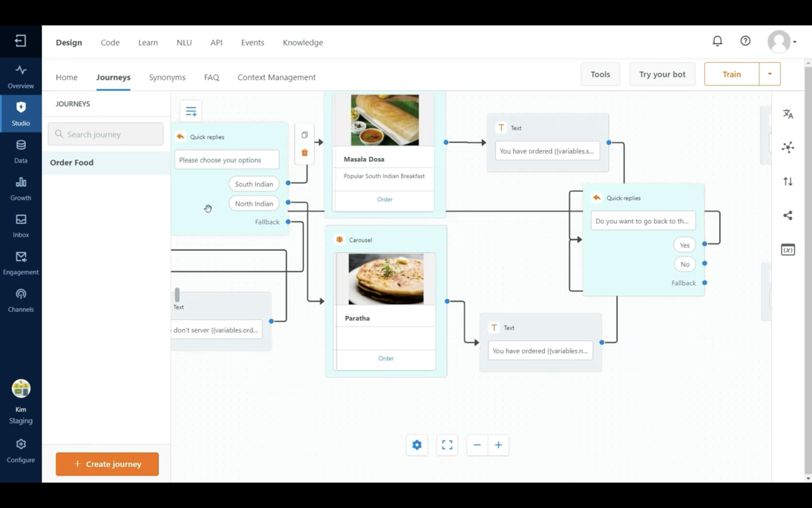Select the Journeys subtab
The width and height of the screenshot is (812, 508).
113,77
